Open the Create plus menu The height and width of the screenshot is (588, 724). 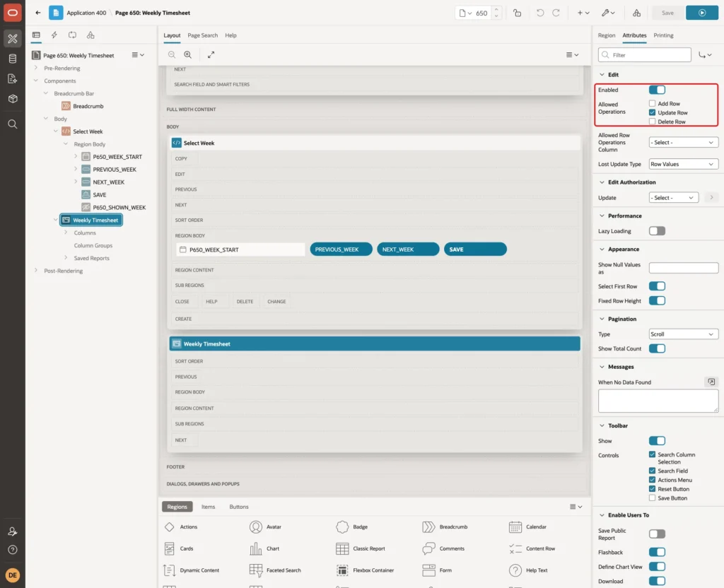point(583,13)
